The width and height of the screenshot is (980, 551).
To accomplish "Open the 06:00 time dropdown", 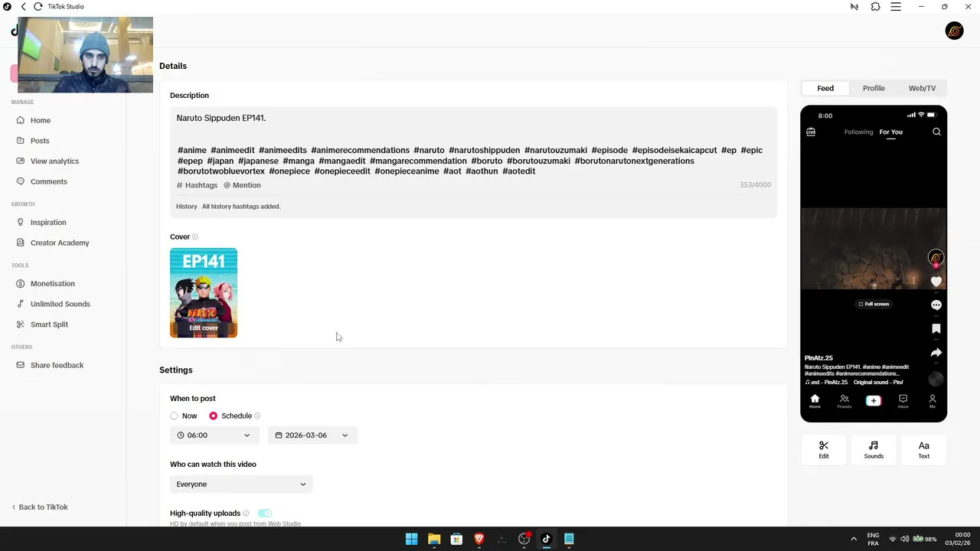I will pyautogui.click(x=214, y=435).
